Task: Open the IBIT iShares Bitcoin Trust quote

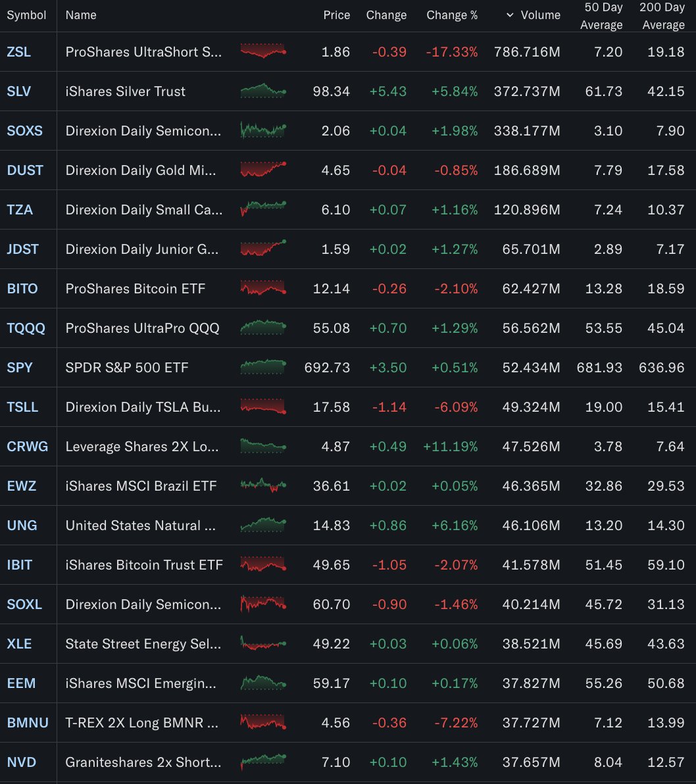Action: pos(18,564)
